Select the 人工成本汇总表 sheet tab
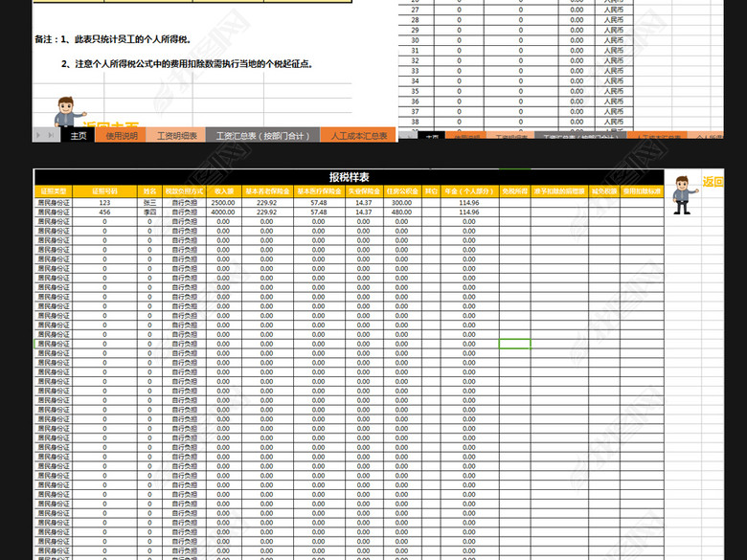 [x=358, y=136]
